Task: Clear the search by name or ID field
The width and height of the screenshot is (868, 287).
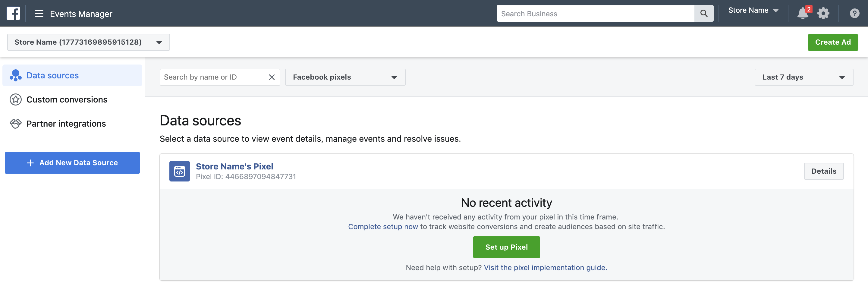Action: (x=272, y=77)
